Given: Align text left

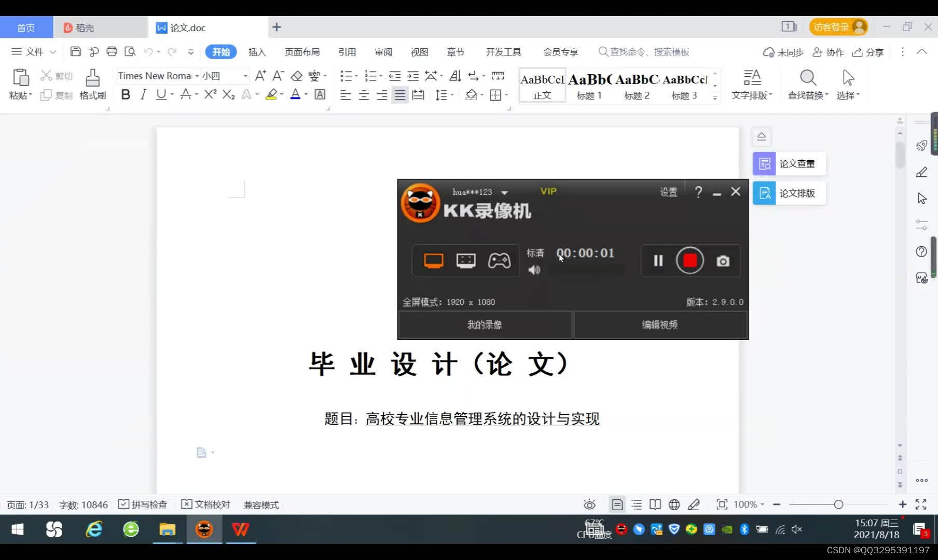Looking at the screenshot, I should (x=346, y=95).
